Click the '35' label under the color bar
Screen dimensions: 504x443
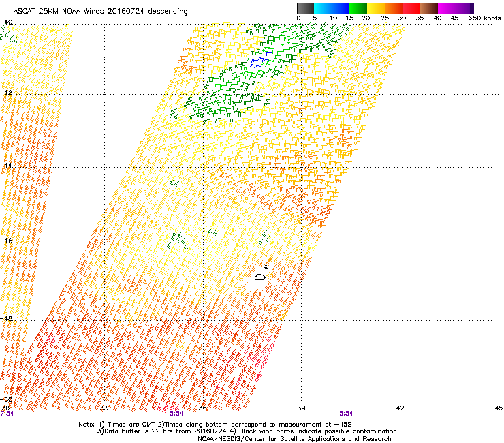tap(420, 18)
